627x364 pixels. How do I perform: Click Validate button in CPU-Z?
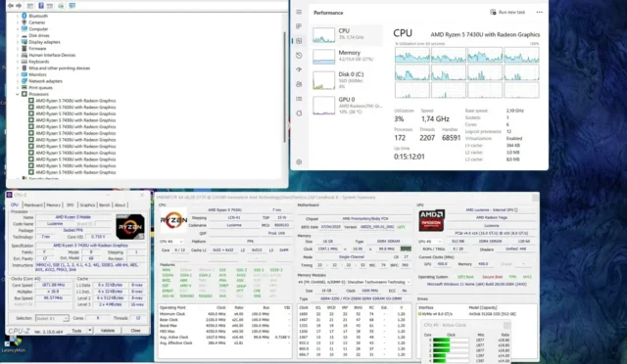pyautogui.click(x=108, y=331)
